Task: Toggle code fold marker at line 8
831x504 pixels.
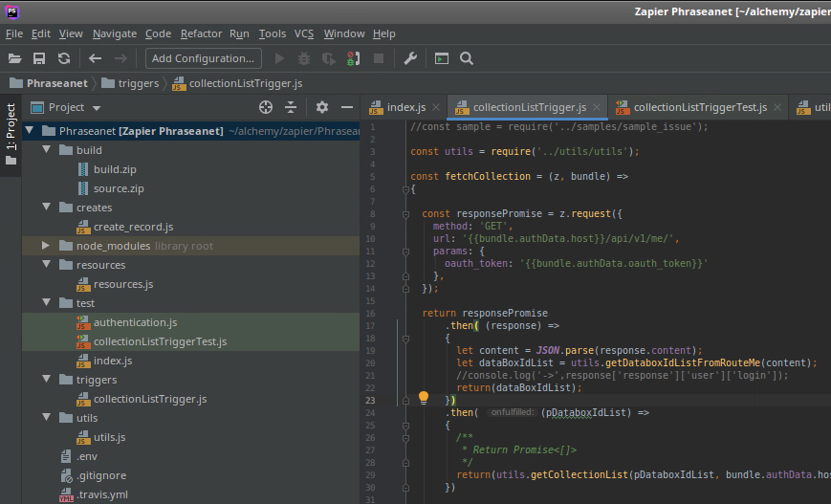Action: coord(405,213)
